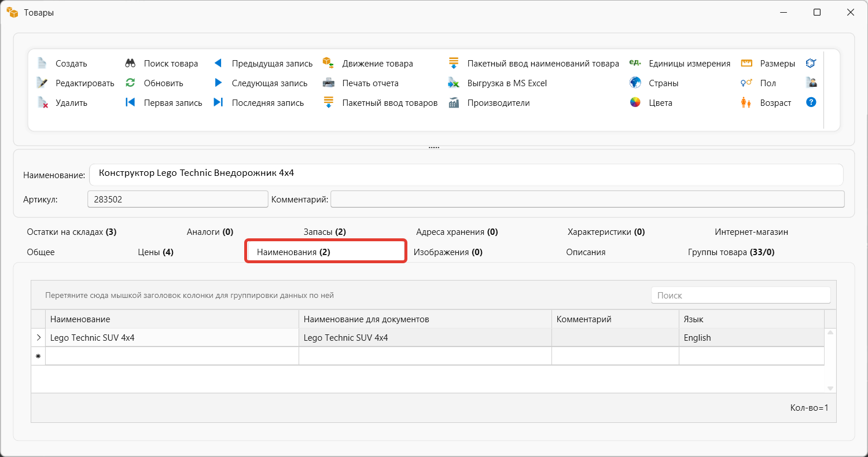Switch to Остатки на складах (3) tab

(x=72, y=232)
